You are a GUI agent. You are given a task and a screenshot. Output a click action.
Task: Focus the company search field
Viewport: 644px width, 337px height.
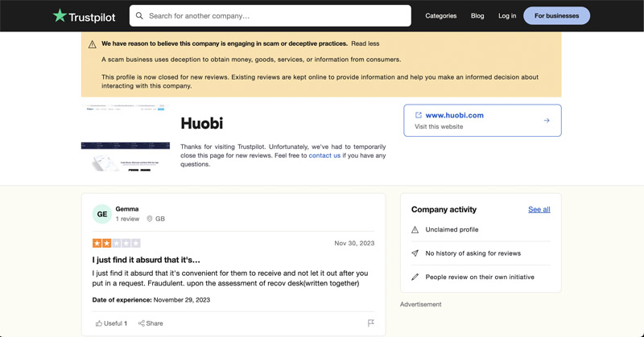click(x=270, y=15)
